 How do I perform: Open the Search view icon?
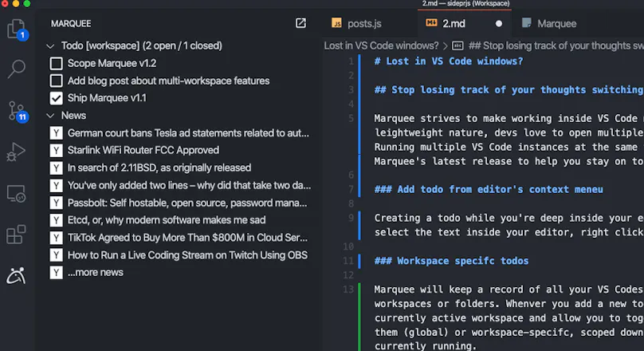point(17,69)
